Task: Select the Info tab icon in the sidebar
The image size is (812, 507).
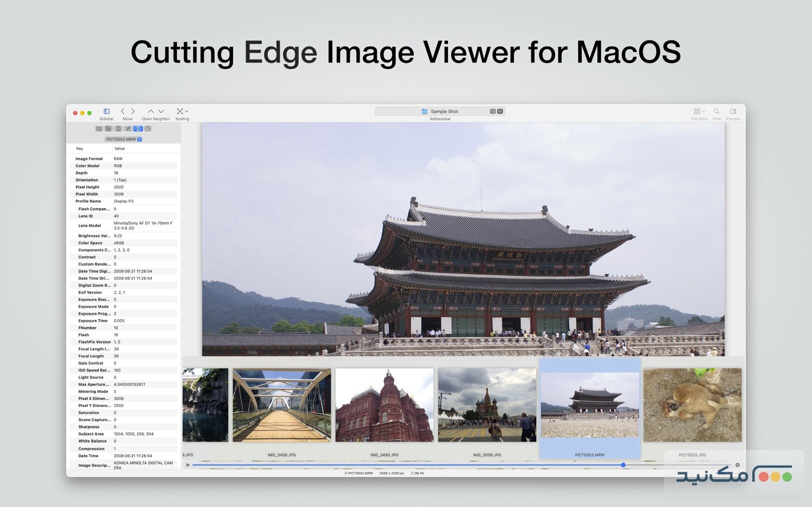Action: 138,129
